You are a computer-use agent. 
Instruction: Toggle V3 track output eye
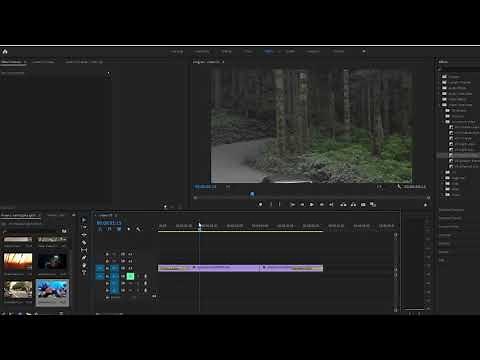click(130, 254)
